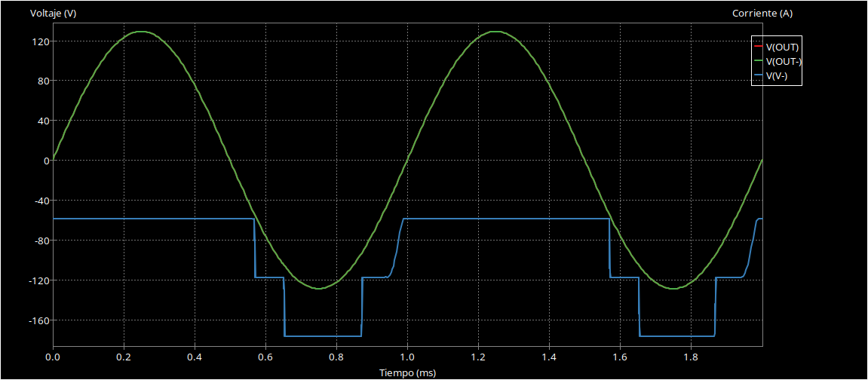This screenshot has width=868, height=380.
Task: Click the blue line swatch in legend
Action: click(759, 76)
